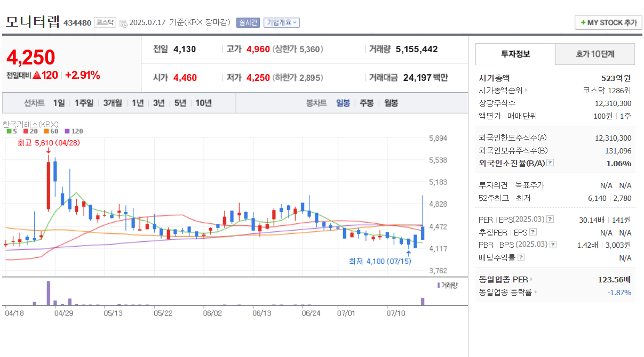Viewport: 644px width, 357px height.
Task: Click the green 5-day moving average legend swatch
Action: [9, 131]
